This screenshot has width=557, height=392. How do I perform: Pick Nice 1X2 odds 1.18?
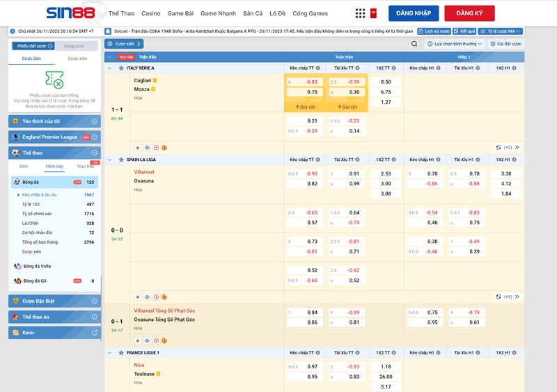pyautogui.click(x=386, y=366)
